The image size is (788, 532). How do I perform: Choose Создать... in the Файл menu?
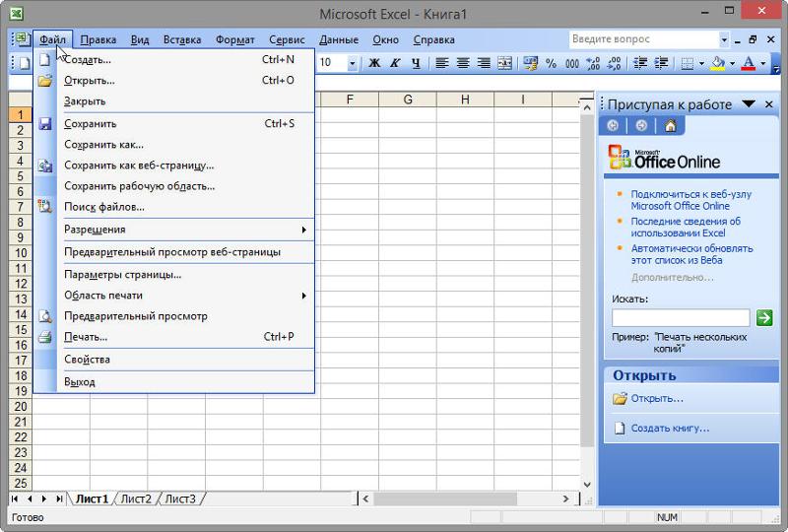tap(174, 60)
